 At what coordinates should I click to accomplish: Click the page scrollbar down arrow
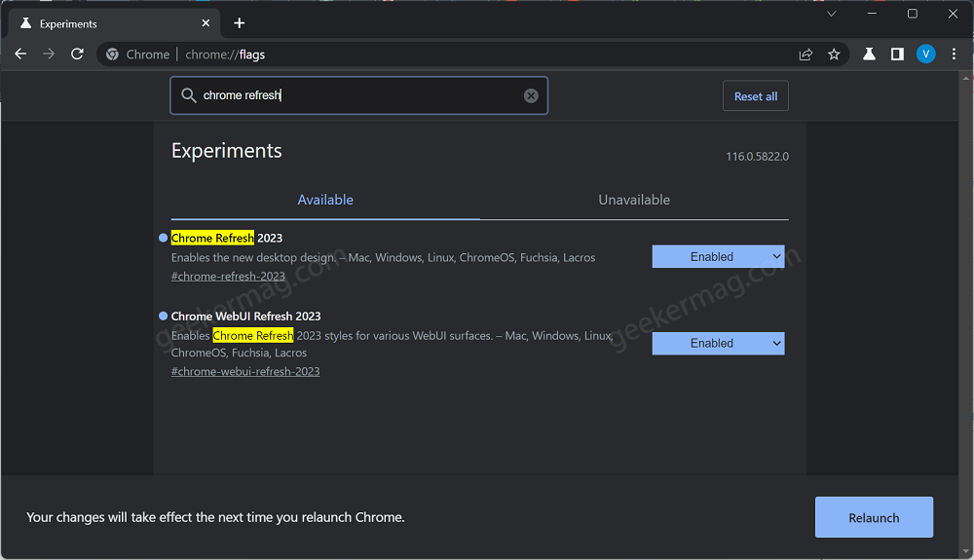(966, 551)
